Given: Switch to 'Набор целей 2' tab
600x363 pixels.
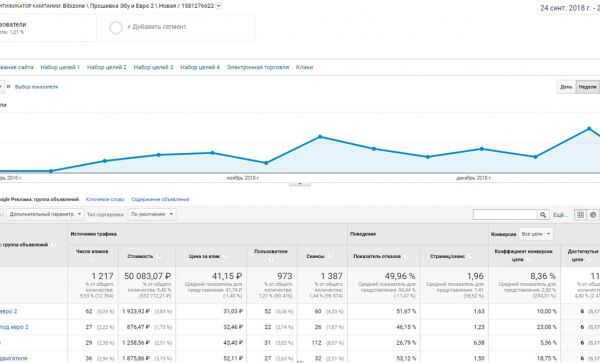Looking at the screenshot, I should point(107,67).
